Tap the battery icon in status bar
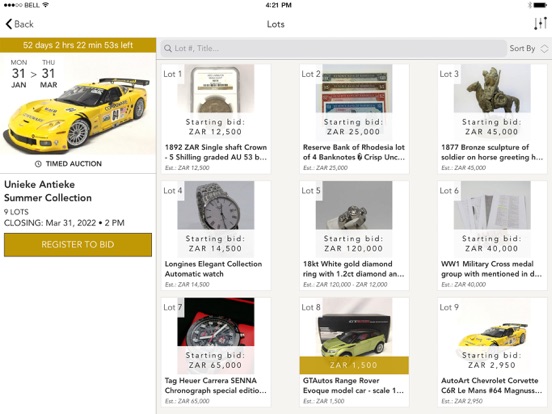Viewport: 552px width, 414px height. 540,5
